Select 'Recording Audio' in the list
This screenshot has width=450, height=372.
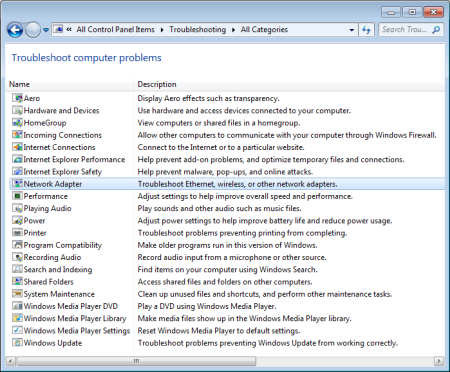[52, 257]
